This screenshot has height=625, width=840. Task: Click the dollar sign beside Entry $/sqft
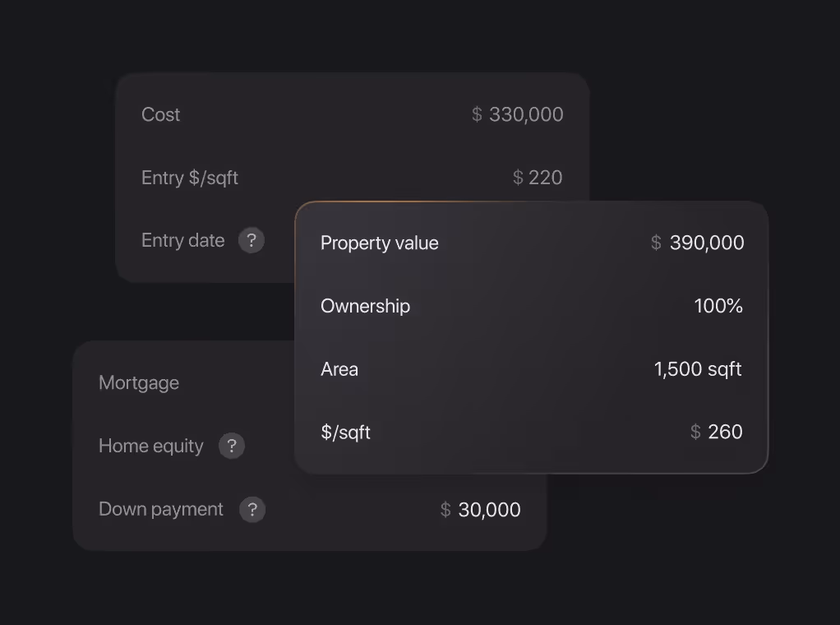coord(517,177)
